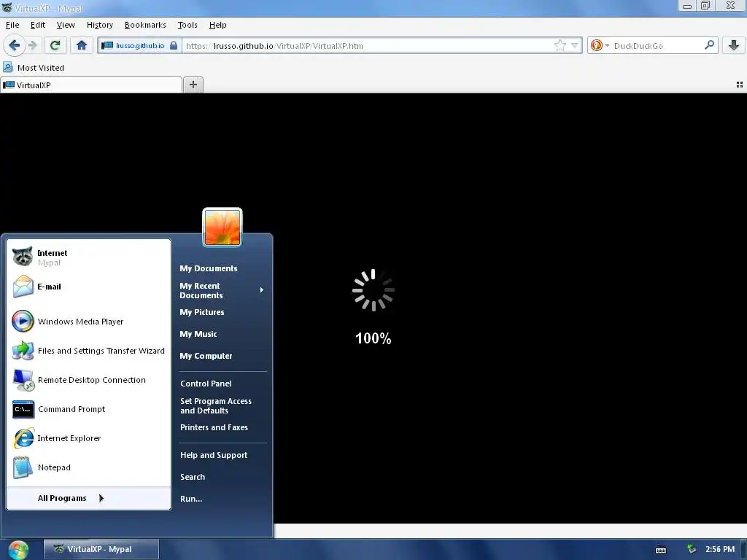Go back with the browser back arrow
Image resolution: width=747 pixels, height=560 pixels.
pyautogui.click(x=15, y=45)
